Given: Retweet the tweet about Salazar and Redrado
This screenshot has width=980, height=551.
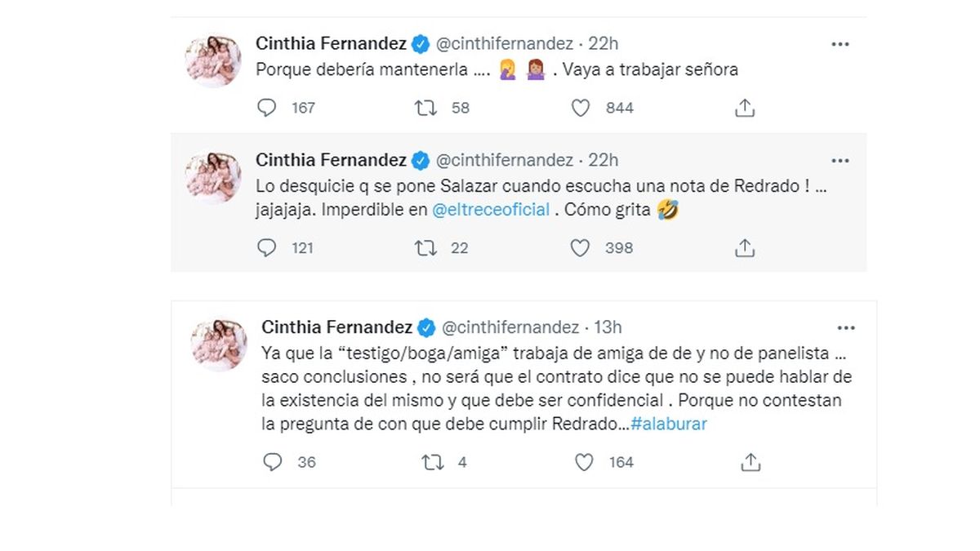Looking at the screenshot, I should coord(426,248).
